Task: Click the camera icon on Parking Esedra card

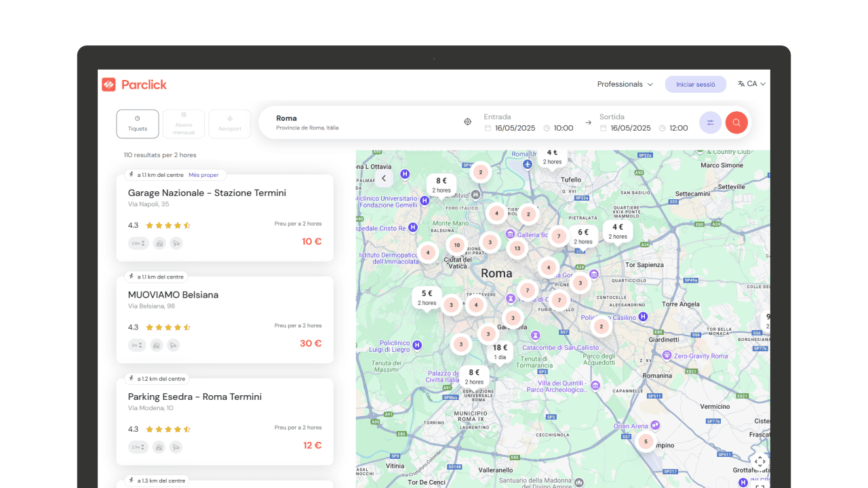Action: (x=176, y=447)
